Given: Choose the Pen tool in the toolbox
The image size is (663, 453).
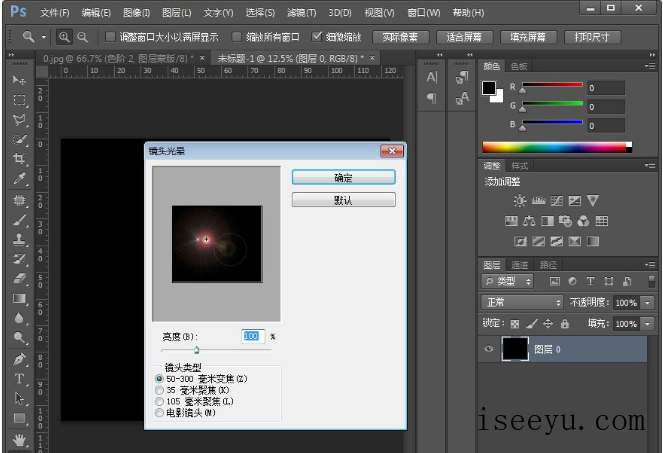Looking at the screenshot, I should tap(19, 359).
